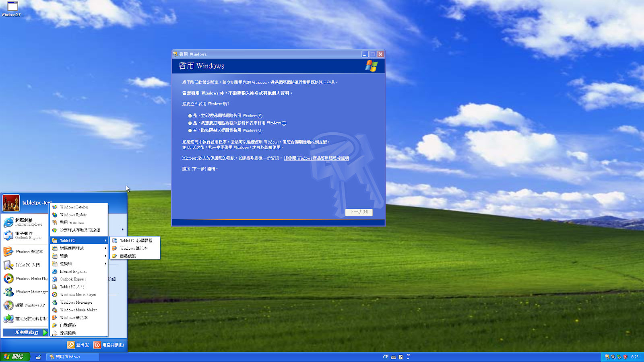Start Windows Media Player from the All Programs list
644x362 pixels.
point(79,294)
